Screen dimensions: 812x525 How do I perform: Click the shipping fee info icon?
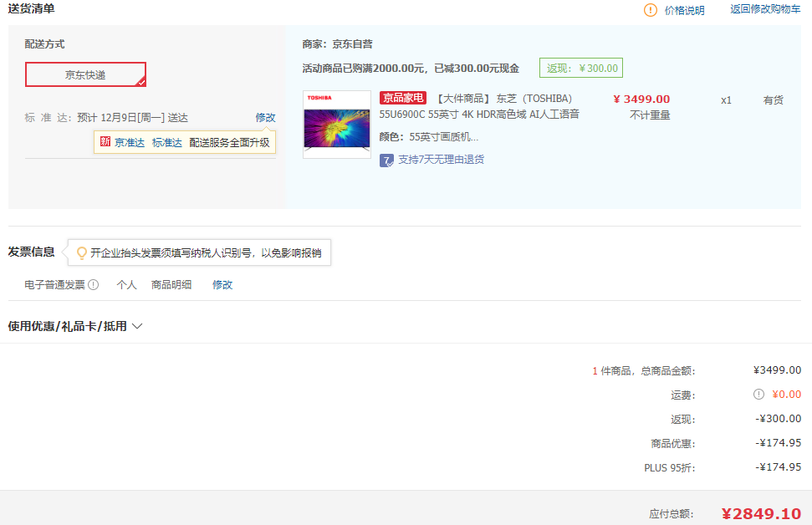(x=758, y=395)
